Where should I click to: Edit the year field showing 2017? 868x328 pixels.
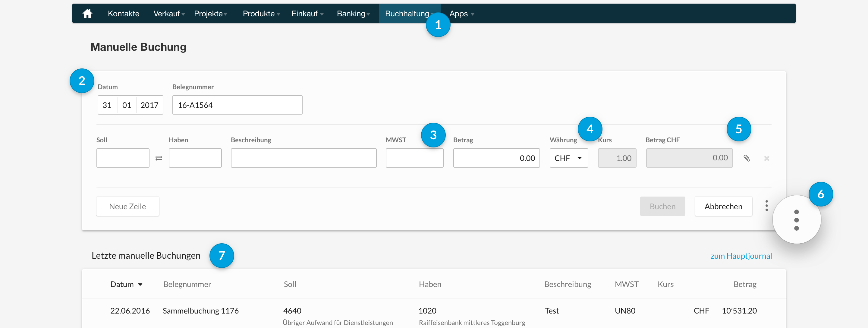click(149, 105)
